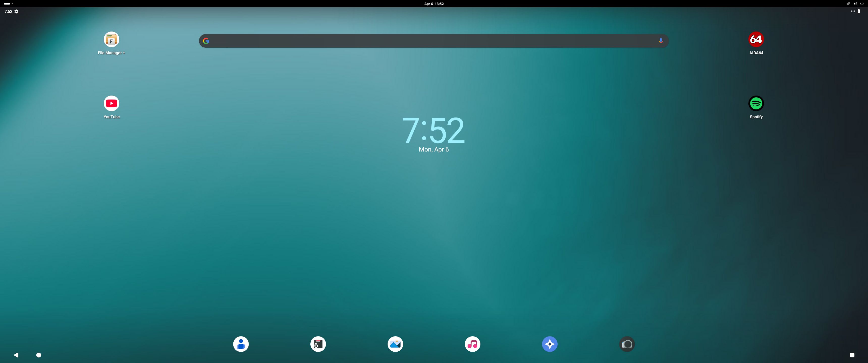Image resolution: width=868 pixels, height=363 pixels.
Task: Tap the Google G logo
Action: 206,41
